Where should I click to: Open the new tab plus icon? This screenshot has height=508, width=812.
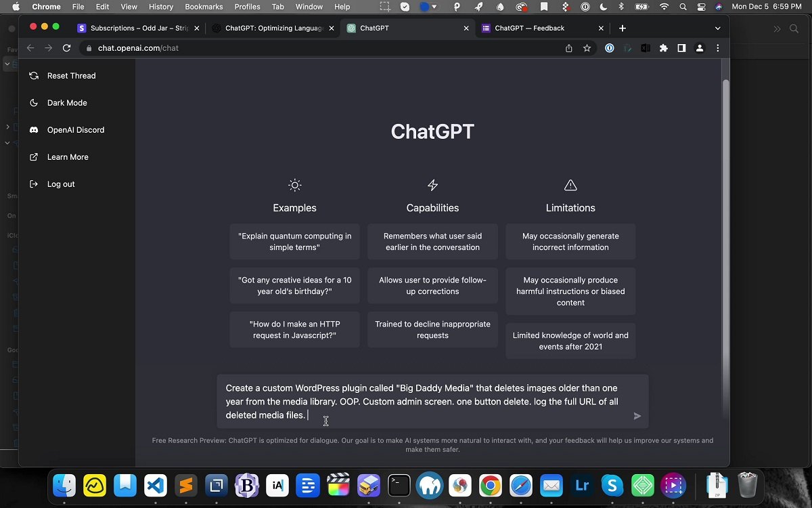(x=623, y=28)
